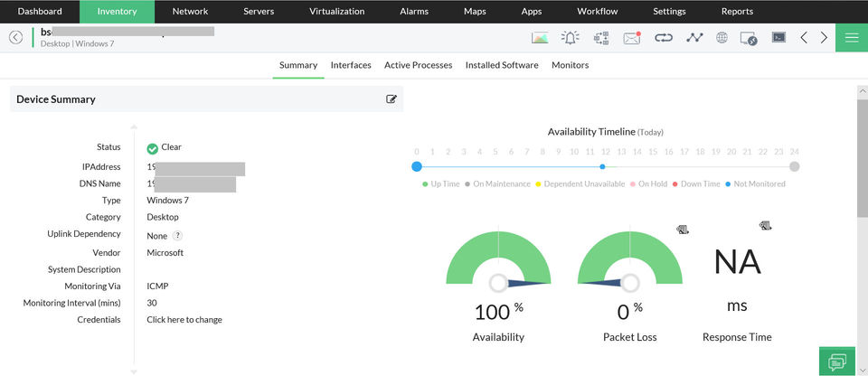This screenshot has width=868, height=385.
Task: Open the terminal console icon
Action: 778,38
